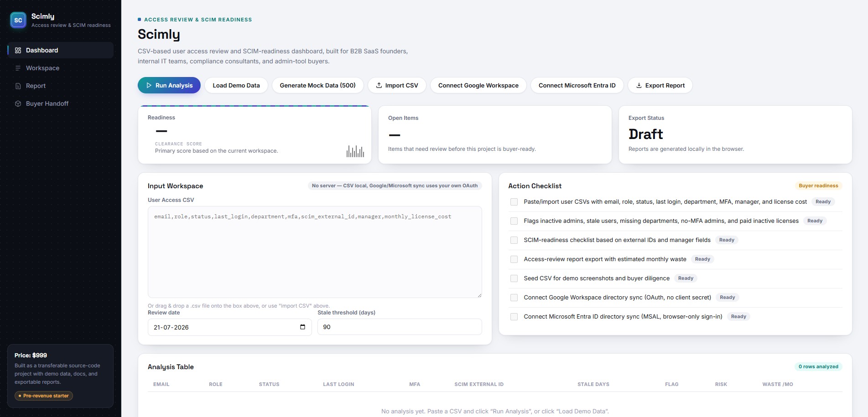Click the MFA column header

(415, 384)
